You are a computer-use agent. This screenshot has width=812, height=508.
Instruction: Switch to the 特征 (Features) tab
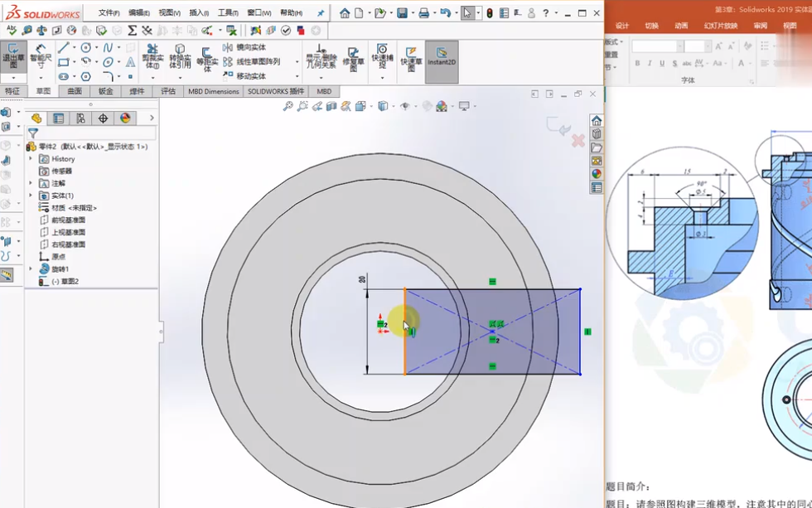tap(12, 91)
